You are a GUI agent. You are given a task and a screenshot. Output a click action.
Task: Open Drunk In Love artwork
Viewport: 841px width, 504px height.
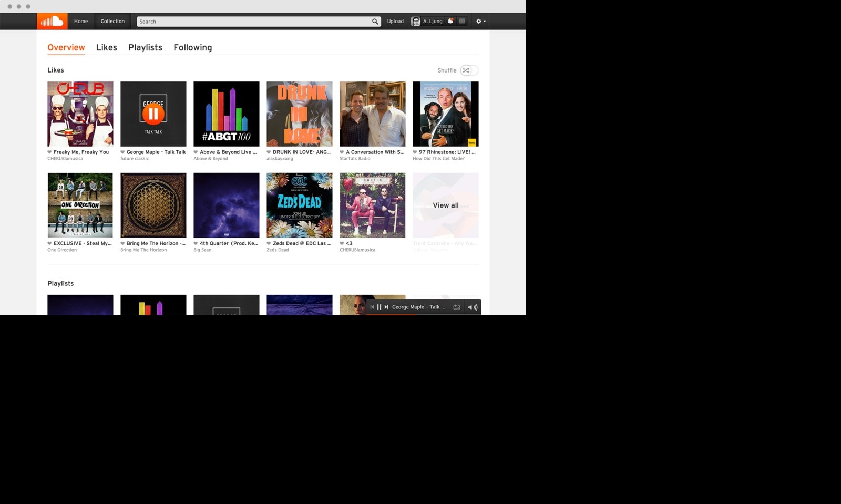pos(300,114)
